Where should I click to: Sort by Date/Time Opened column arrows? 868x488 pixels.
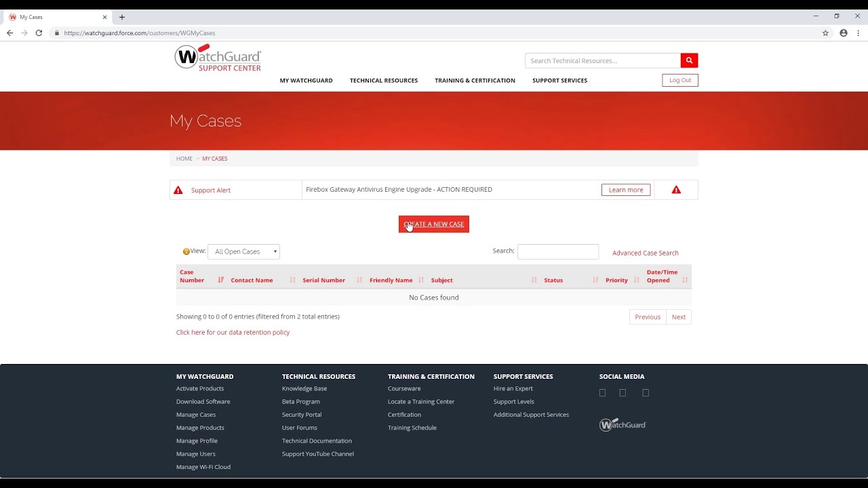685,280
